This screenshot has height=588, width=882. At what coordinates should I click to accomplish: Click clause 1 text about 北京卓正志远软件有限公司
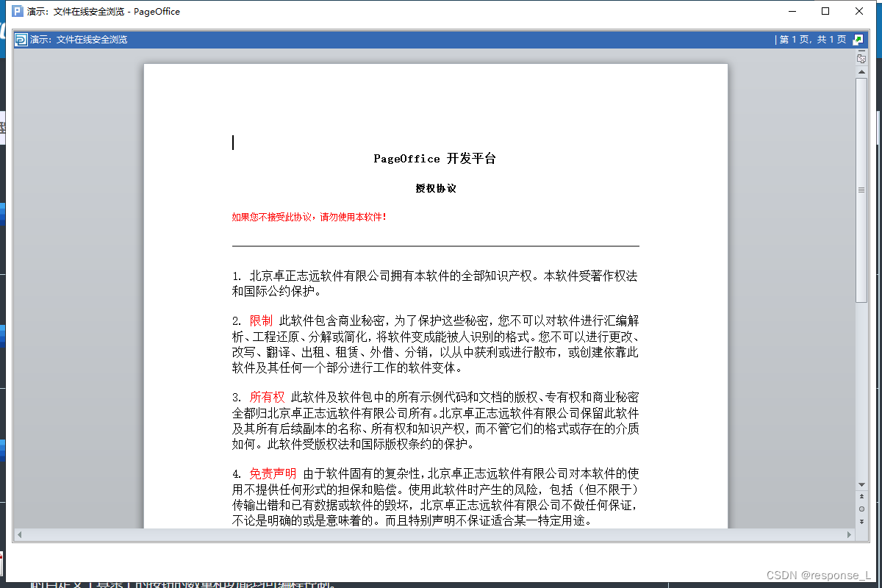click(x=435, y=283)
